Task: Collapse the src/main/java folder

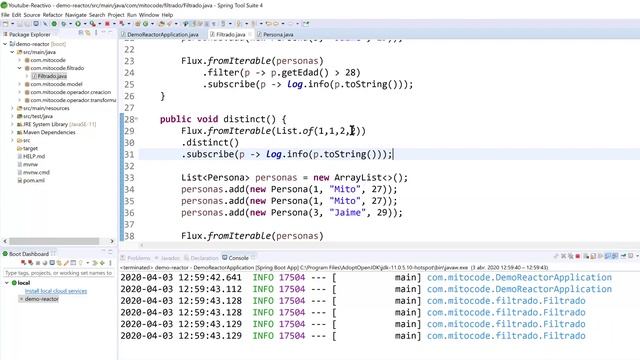Action: 12,52
